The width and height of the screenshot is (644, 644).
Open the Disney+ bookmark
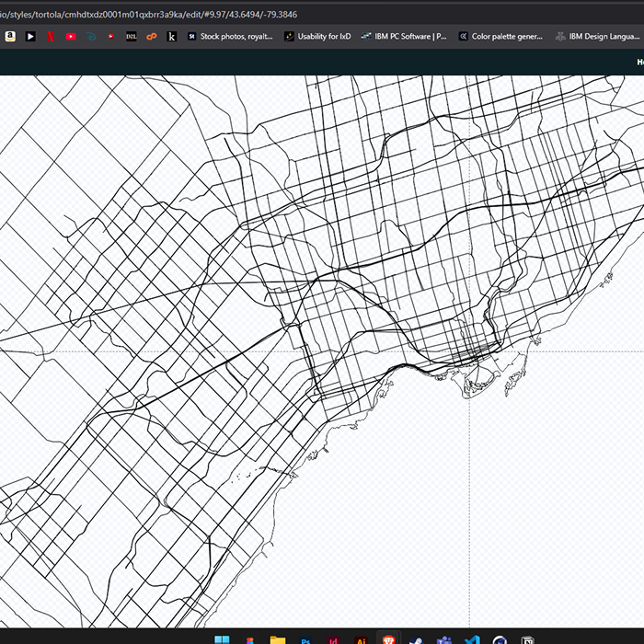pyautogui.click(x=91, y=37)
